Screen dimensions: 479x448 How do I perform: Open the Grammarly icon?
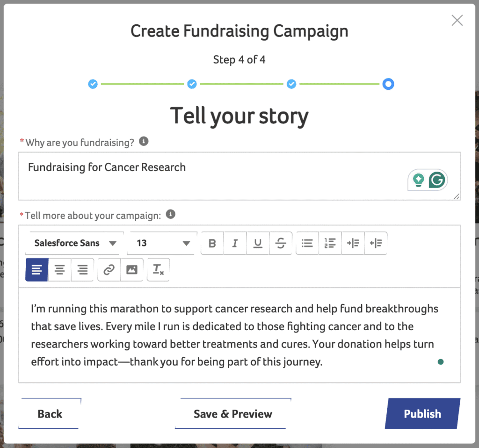[x=437, y=180]
